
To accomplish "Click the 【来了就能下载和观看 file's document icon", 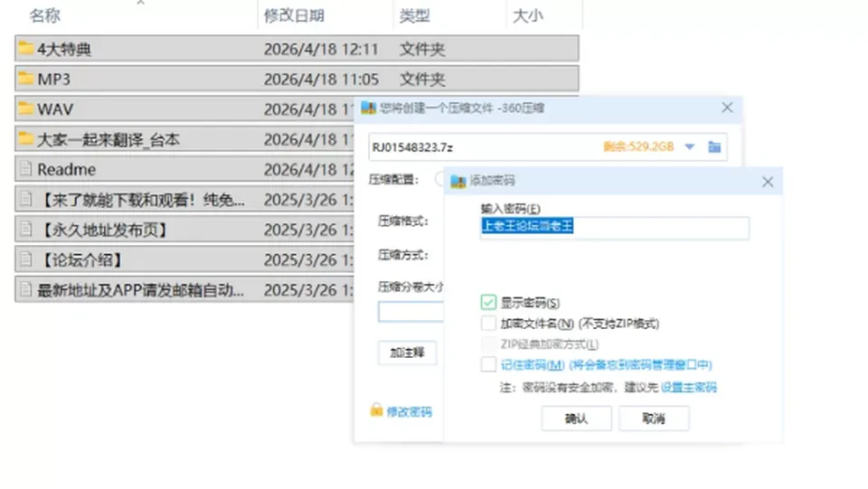I will coord(25,199).
